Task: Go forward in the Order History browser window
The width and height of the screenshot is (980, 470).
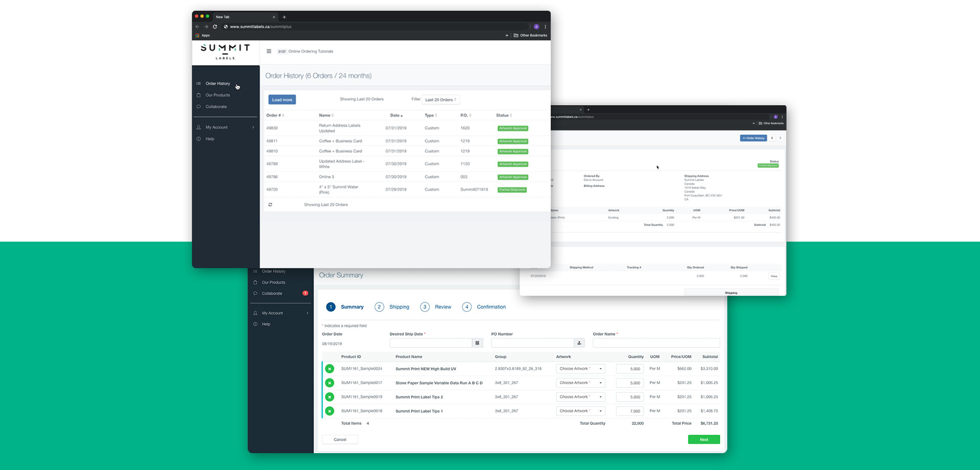Action: point(206,27)
